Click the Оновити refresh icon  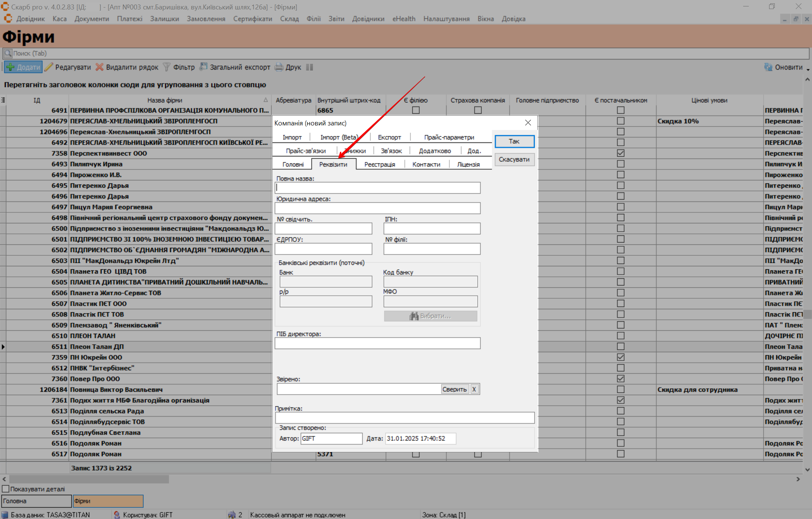pyautogui.click(x=768, y=67)
